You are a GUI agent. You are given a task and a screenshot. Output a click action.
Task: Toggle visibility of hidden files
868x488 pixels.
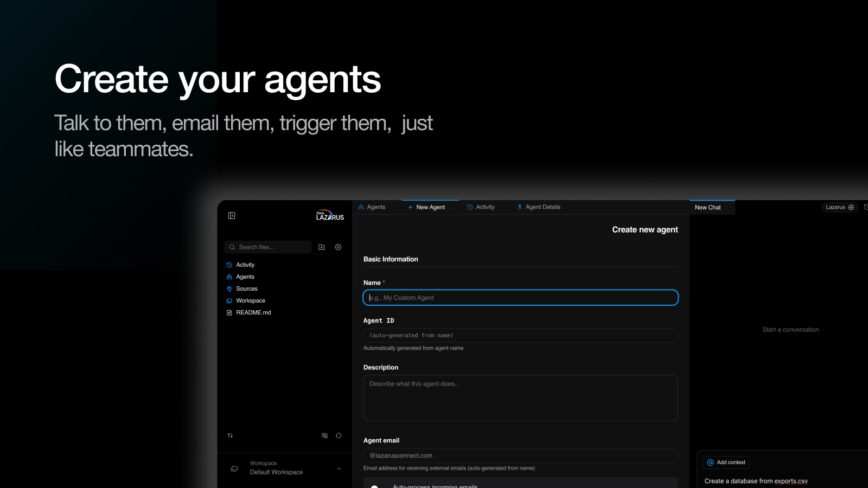pyautogui.click(x=324, y=435)
